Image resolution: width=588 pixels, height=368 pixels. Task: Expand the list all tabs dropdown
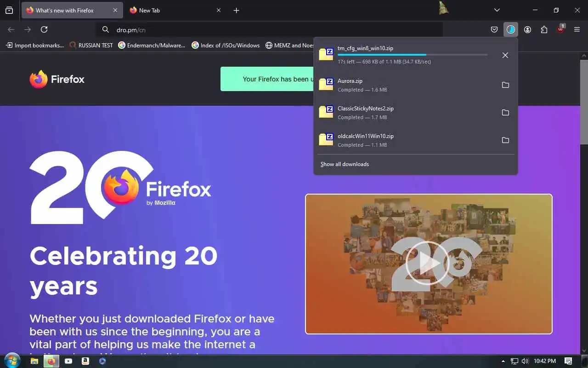pyautogui.click(x=497, y=10)
